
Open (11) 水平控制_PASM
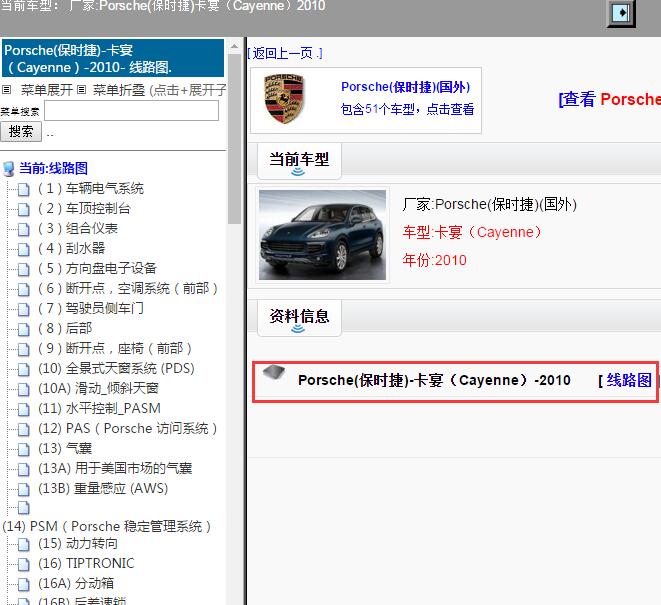coord(99,408)
